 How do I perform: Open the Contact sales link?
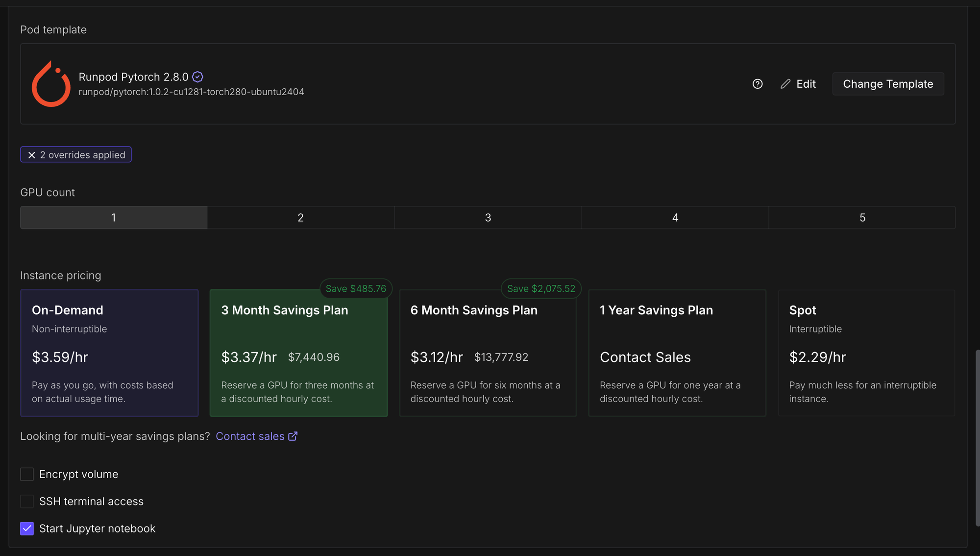(250, 436)
